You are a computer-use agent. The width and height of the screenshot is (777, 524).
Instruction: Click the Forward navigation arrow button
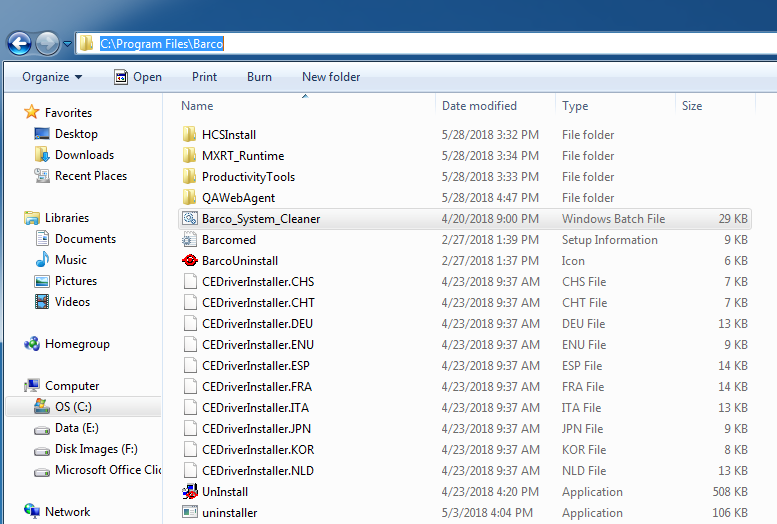pyautogui.click(x=48, y=44)
